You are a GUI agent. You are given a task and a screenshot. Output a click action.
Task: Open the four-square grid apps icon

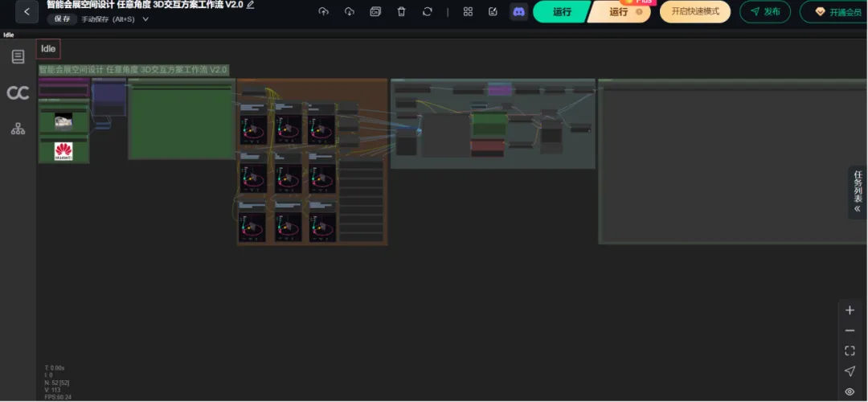coord(468,11)
